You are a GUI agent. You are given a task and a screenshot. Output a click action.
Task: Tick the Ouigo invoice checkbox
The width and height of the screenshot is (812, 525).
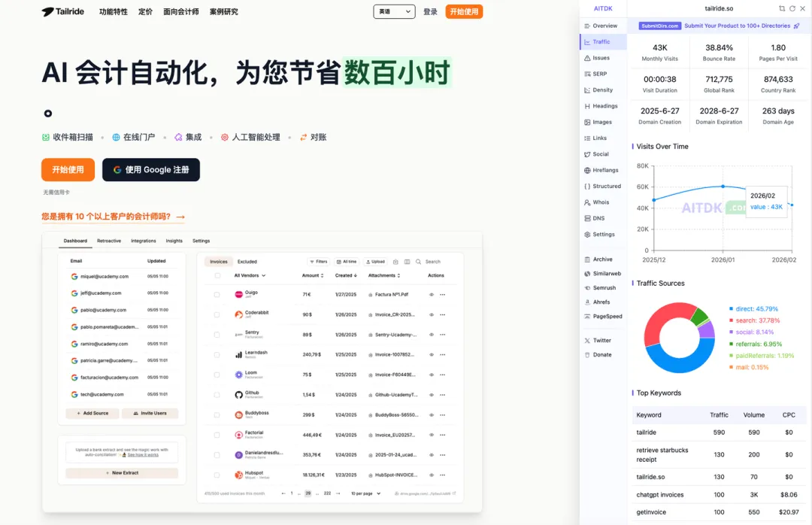(x=217, y=294)
